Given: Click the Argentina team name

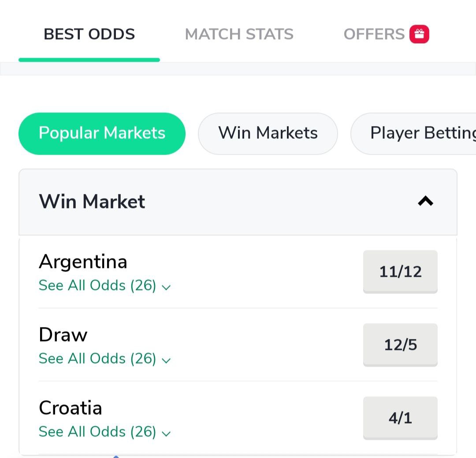Looking at the screenshot, I should coord(83,262).
